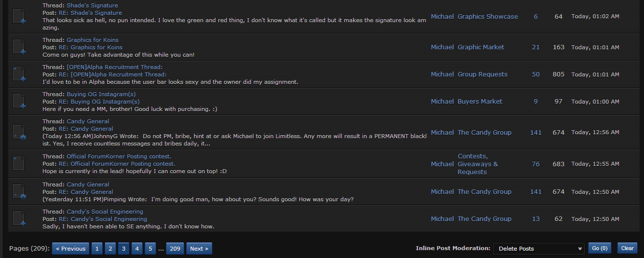The image size is (644, 258).
Task: Click the post icon beside the JohnnyG quote row
Action: tap(19, 132)
